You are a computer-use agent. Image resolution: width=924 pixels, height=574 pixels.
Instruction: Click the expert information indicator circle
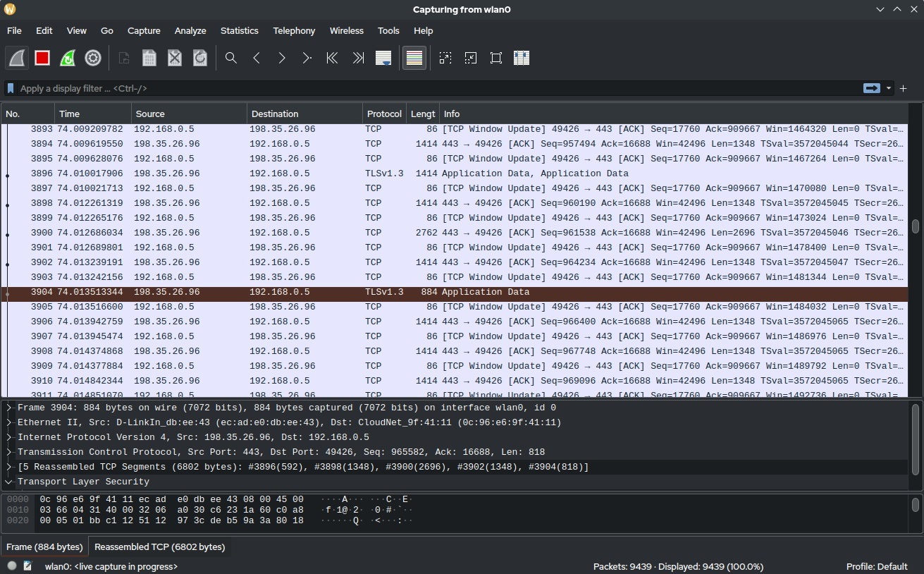click(x=12, y=566)
